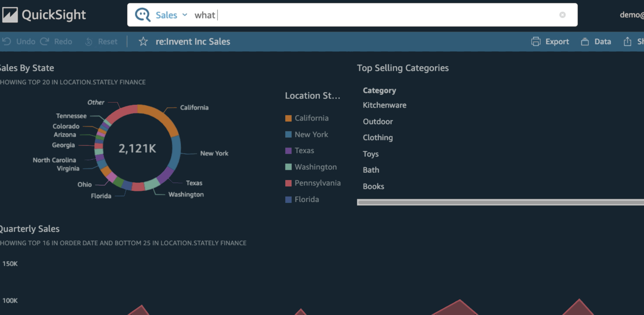This screenshot has width=644, height=315.
Task: Toggle the star to favorite re:Invent Inc Sales
Action: click(x=143, y=42)
